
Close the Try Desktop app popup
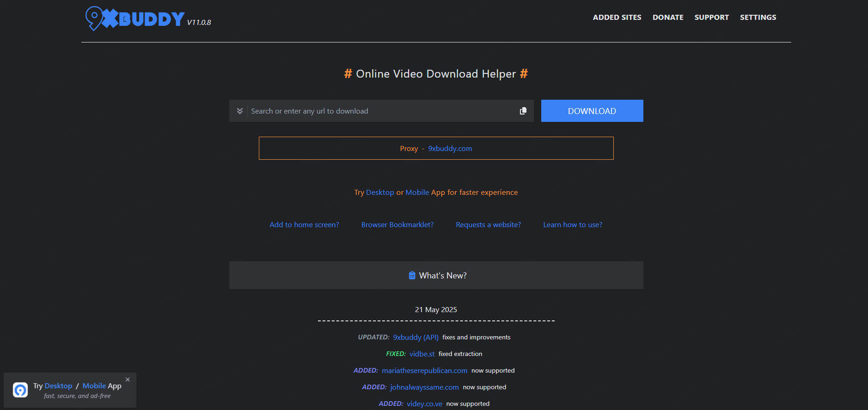[128, 380]
